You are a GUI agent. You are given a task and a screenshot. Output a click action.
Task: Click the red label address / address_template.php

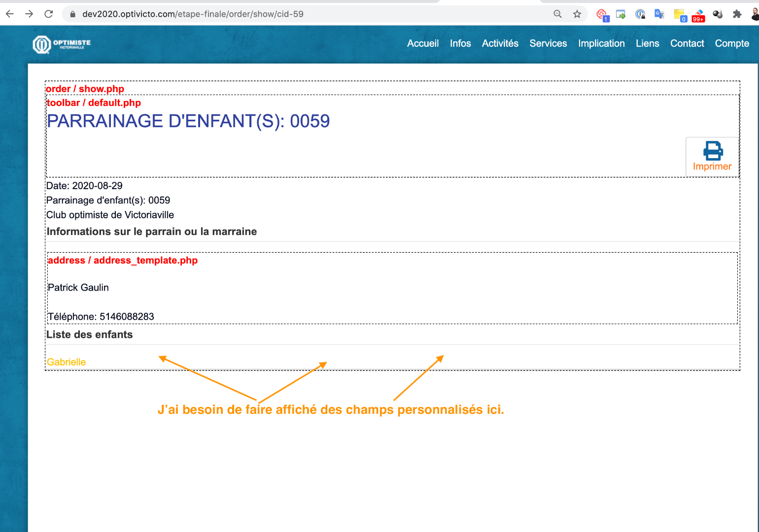(122, 260)
